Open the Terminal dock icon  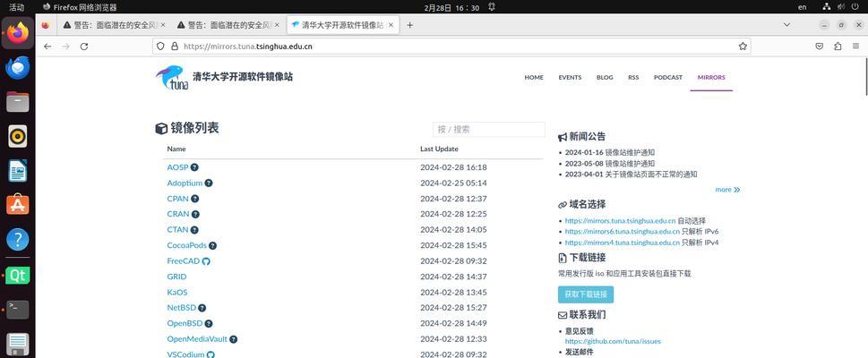point(18,310)
